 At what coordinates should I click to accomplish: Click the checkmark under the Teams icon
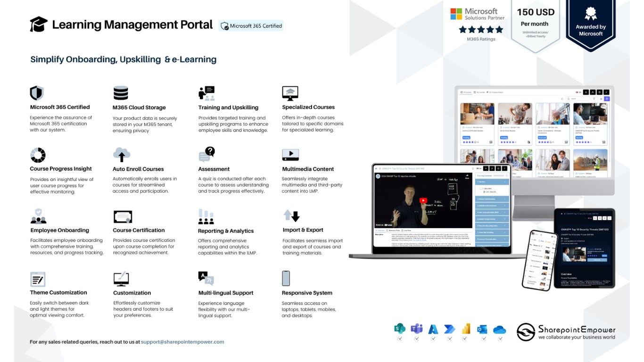[416, 338]
